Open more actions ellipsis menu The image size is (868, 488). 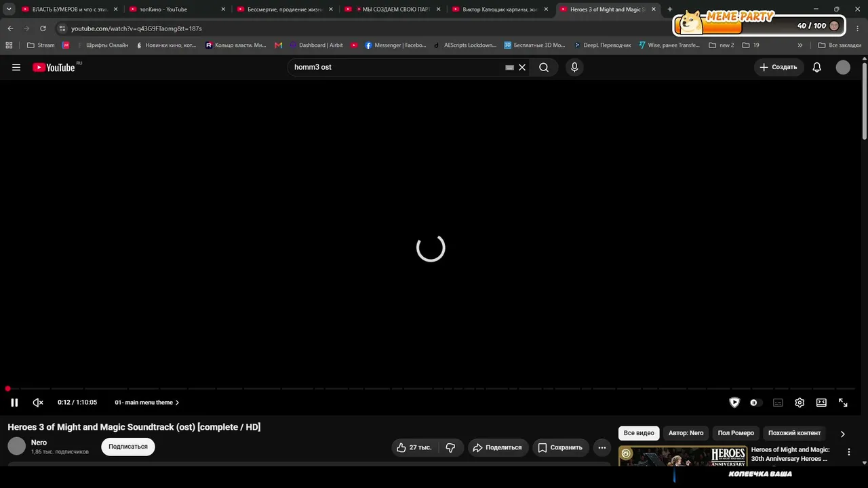602,447
